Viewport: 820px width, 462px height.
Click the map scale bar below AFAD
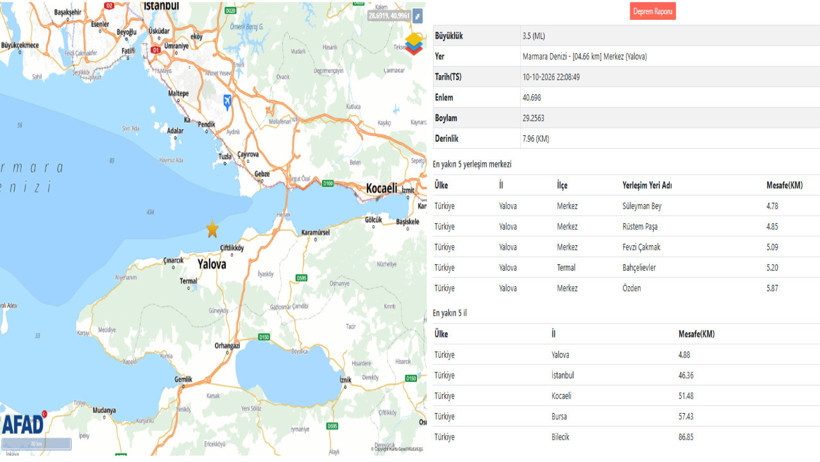[36, 444]
